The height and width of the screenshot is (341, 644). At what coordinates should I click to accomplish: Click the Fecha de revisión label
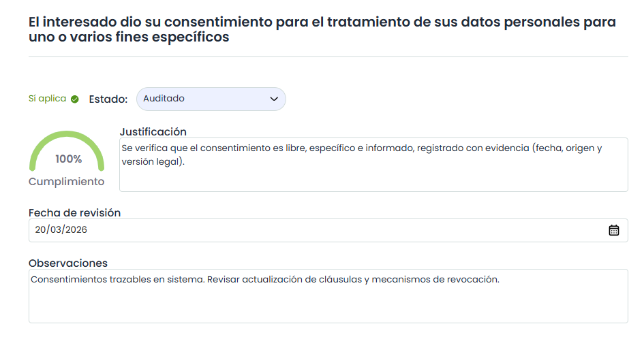[x=74, y=212]
